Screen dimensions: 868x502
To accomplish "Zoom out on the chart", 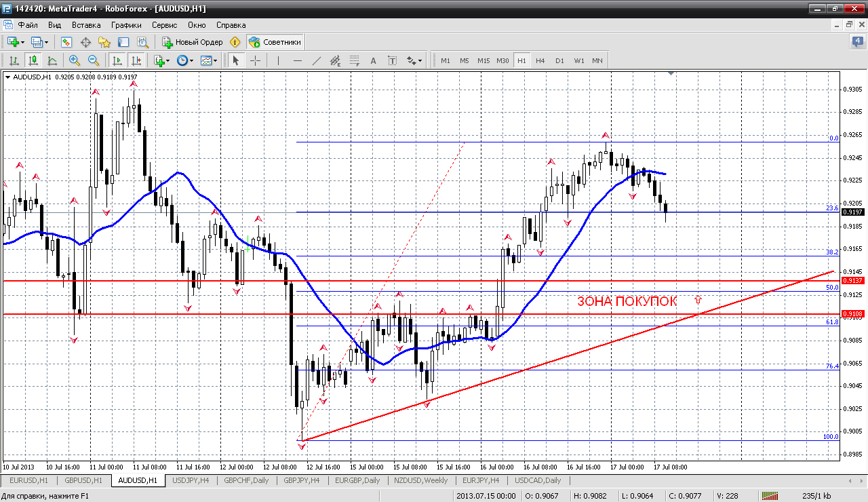I will pyautogui.click(x=93, y=60).
